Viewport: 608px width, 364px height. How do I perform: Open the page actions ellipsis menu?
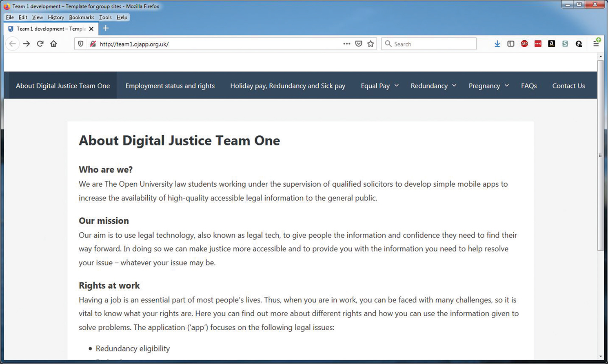(x=346, y=44)
